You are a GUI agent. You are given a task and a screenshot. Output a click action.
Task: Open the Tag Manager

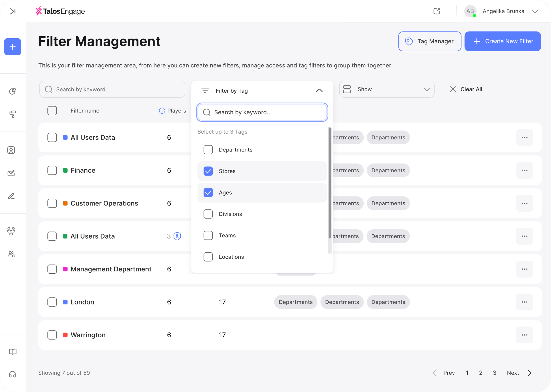430,41
